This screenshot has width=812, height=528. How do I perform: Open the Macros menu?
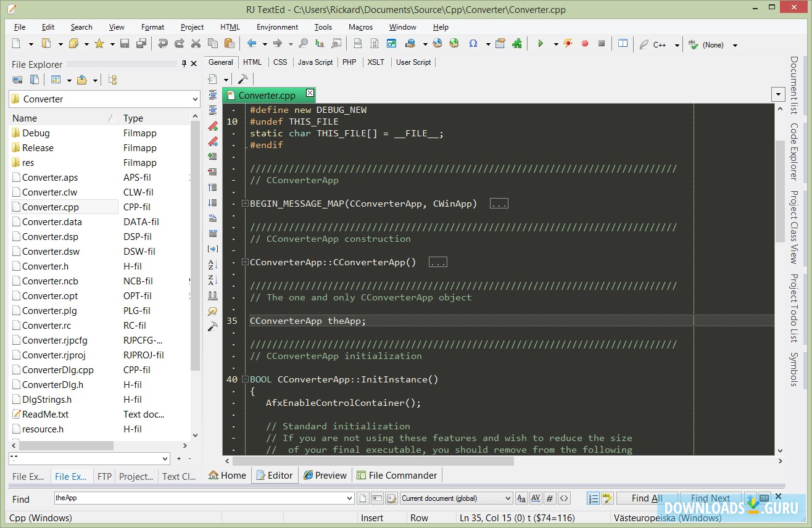click(x=360, y=27)
